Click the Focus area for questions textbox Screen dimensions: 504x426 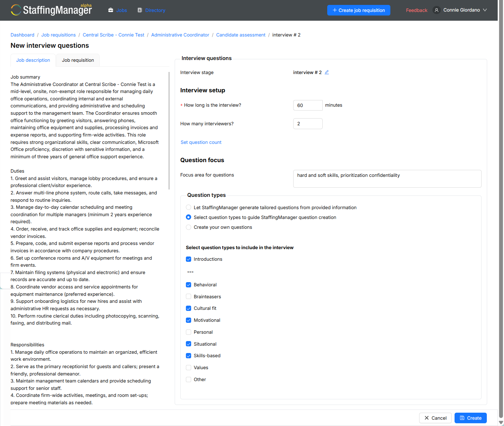387,179
